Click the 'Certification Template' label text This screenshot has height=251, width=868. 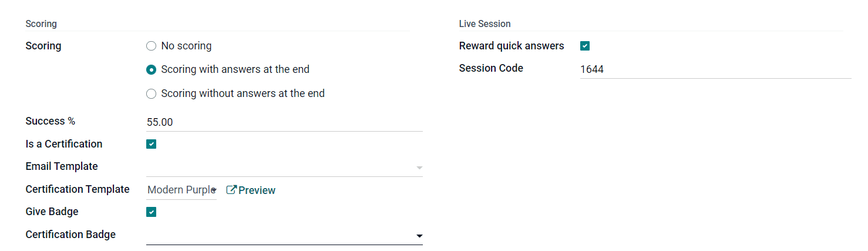click(78, 189)
